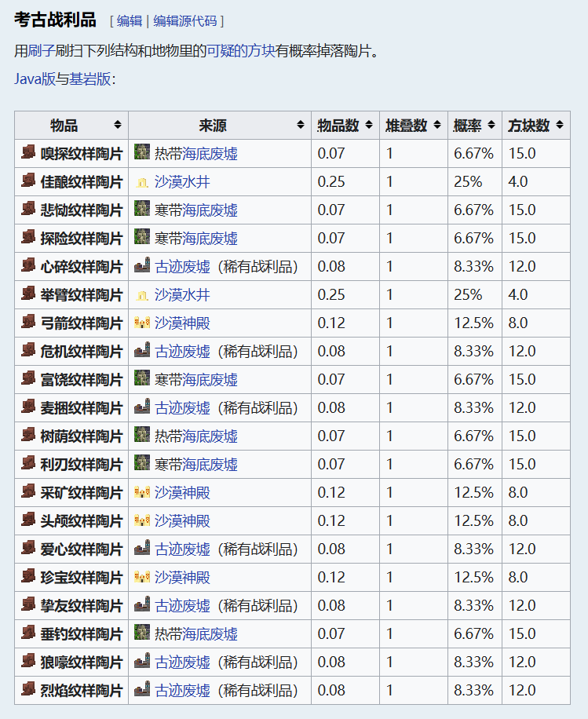
Task: Click trail ruins icon in 烈焰纹样陶片 row
Action: [142, 689]
